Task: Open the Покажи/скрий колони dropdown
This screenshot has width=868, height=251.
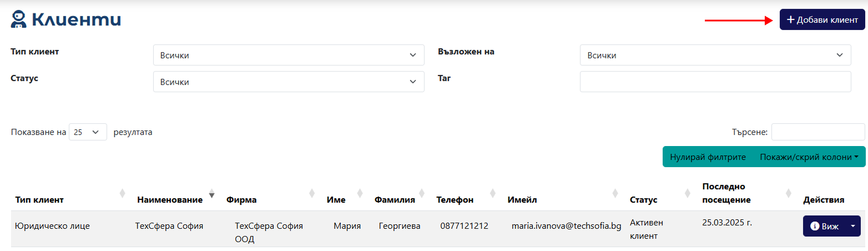Action: point(809,157)
